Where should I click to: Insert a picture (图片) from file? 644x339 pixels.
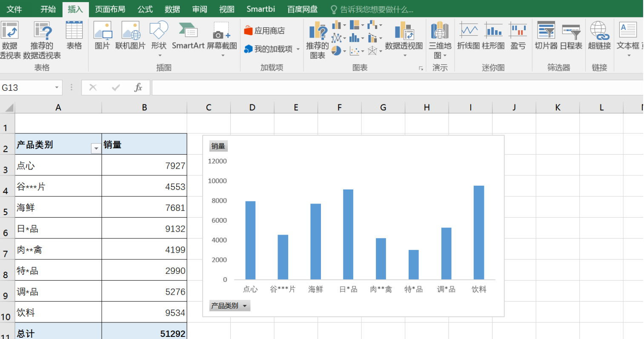point(102,35)
